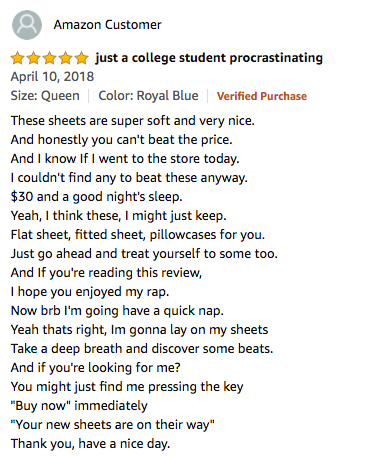The height and width of the screenshot is (456, 370).
Task: Click the quoted text "Buy now" immediately
Action: coord(79,406)
